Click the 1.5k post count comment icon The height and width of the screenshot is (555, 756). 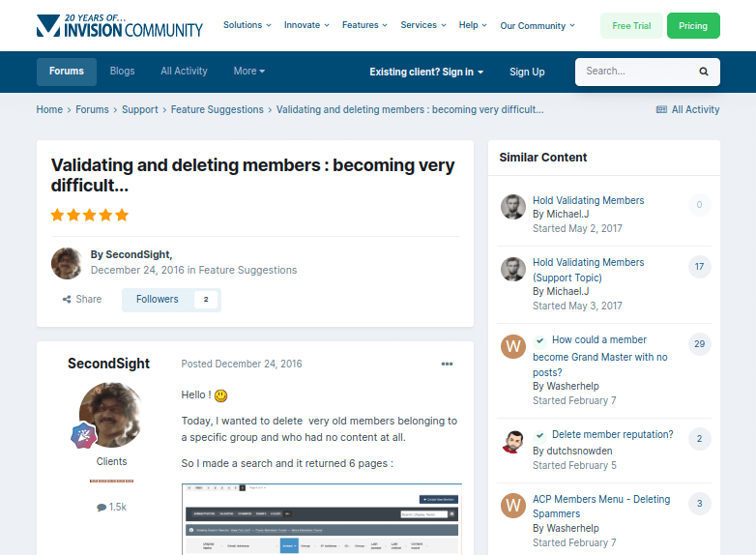tap(102, 508)
